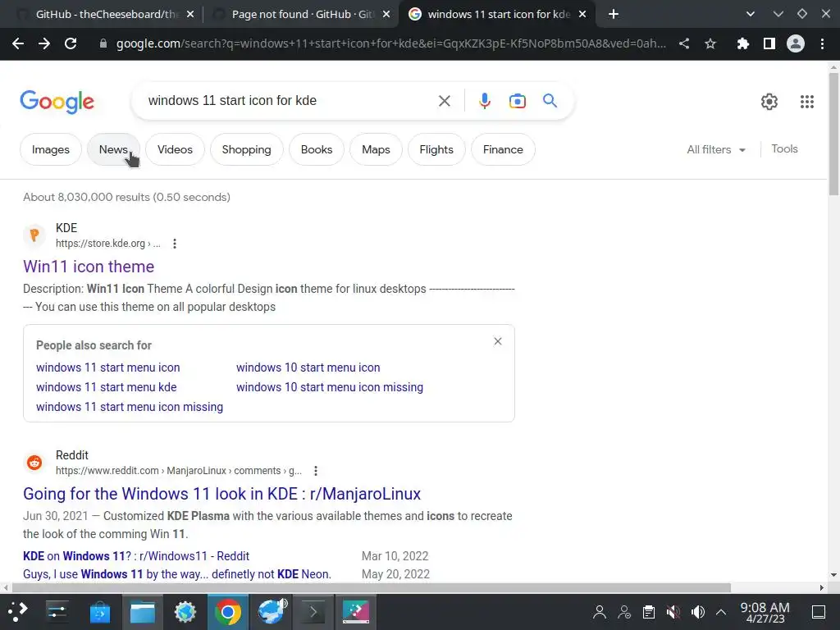Open Guys, I use Windows 11 Reddit link
The width and height of the screenshot is (840, 630).
[x=177, y=574]
